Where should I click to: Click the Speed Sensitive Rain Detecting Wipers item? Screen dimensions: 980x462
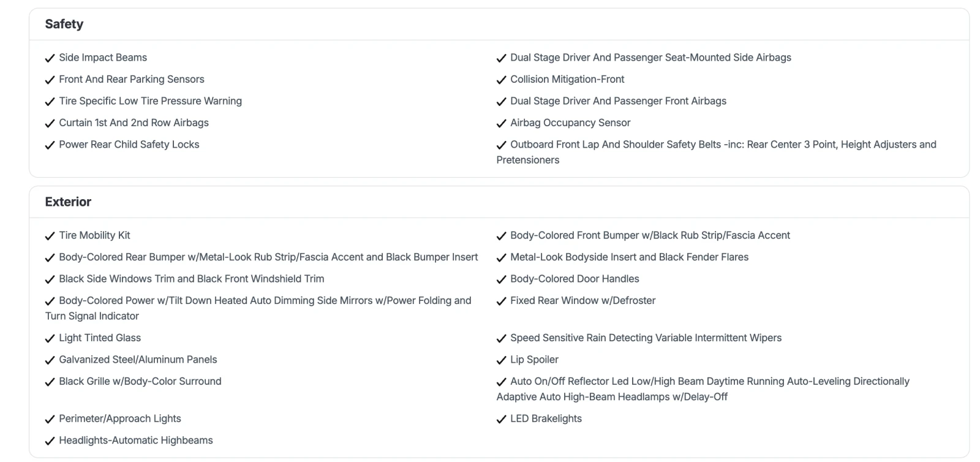tap(646, 338)
